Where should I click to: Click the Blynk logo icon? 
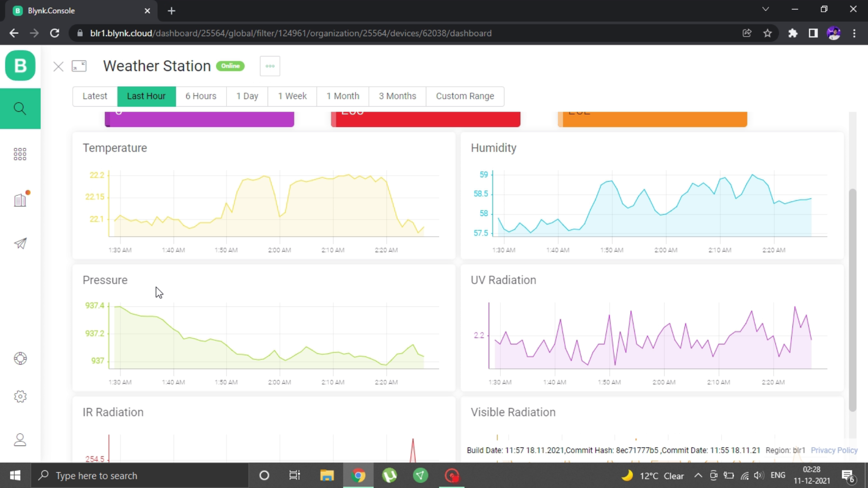20,66
